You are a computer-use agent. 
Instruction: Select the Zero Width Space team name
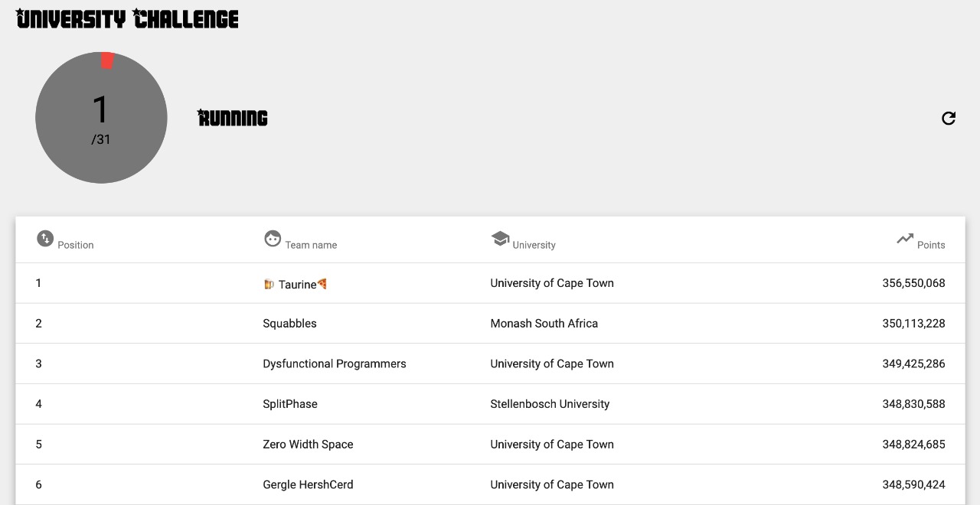click(308, 445)
